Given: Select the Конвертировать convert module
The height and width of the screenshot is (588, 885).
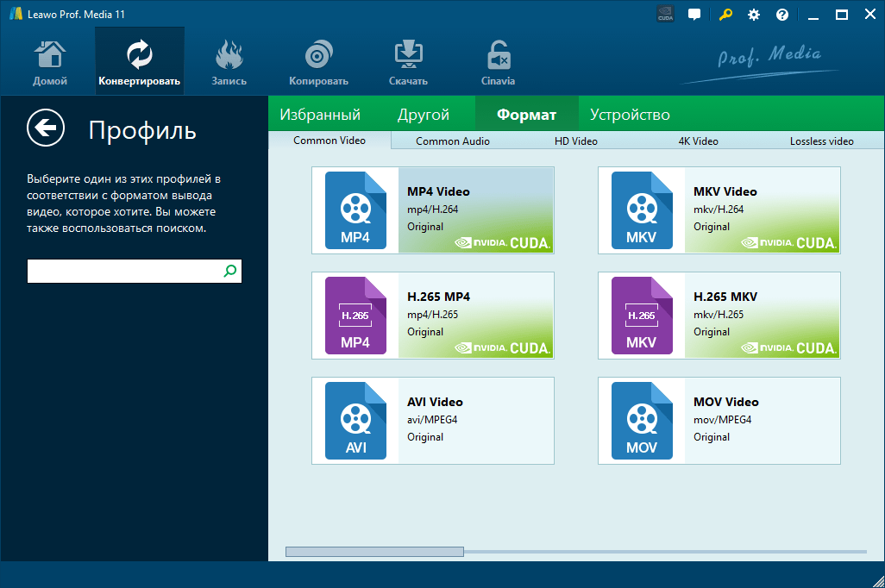Looking at the screenshot, I should (x=140, y=62).
